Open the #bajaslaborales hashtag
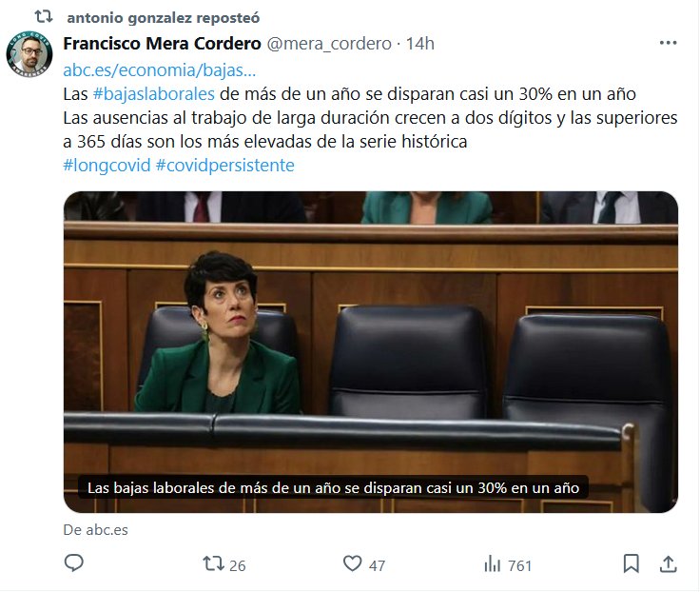The image size is (700, 592). click(x=153, y=94)
